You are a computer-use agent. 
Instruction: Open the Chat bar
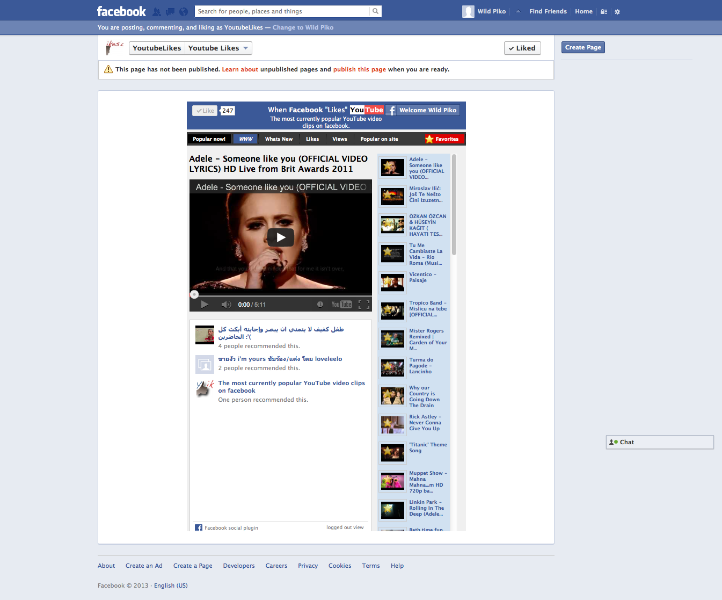point(660,442)
